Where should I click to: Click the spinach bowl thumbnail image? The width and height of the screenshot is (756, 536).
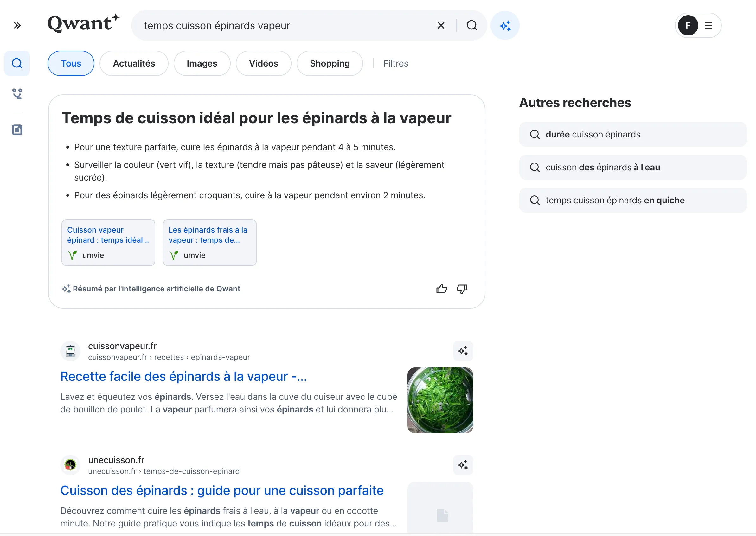(x=440, y=400)
